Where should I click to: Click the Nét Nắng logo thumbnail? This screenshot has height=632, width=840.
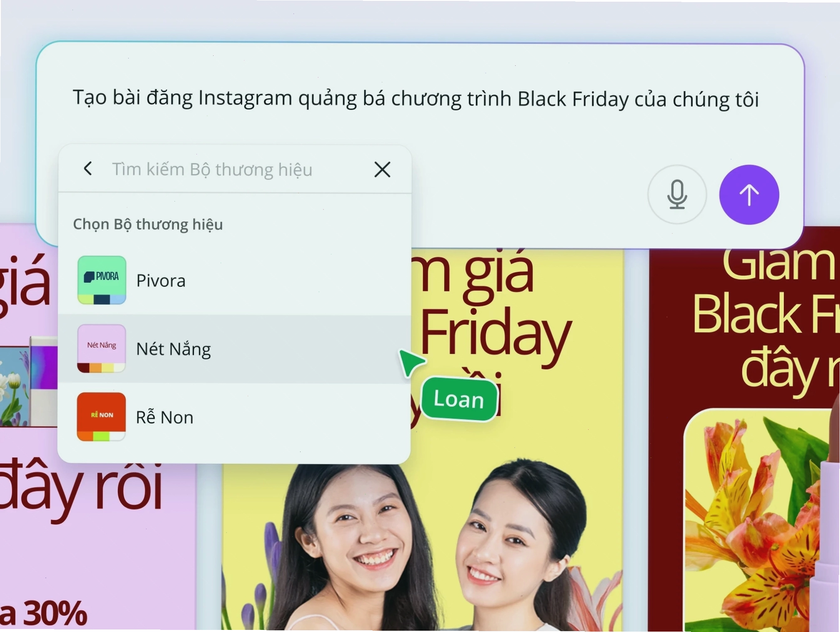102,348
